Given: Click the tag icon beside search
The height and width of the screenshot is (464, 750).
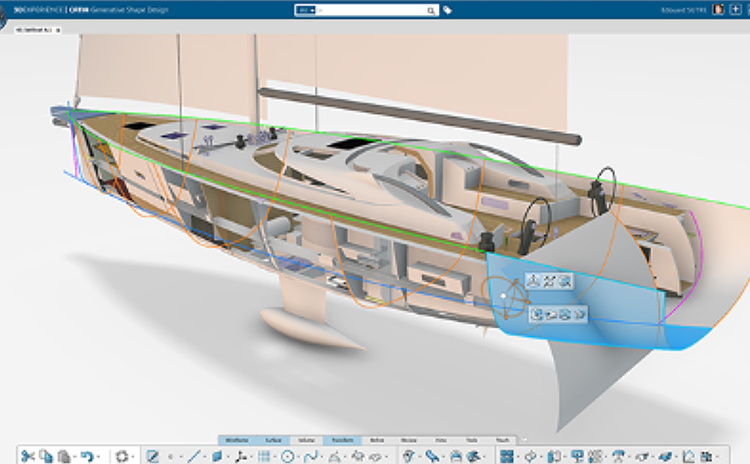Looking at the screenshot, I should [x=448, y=10].
